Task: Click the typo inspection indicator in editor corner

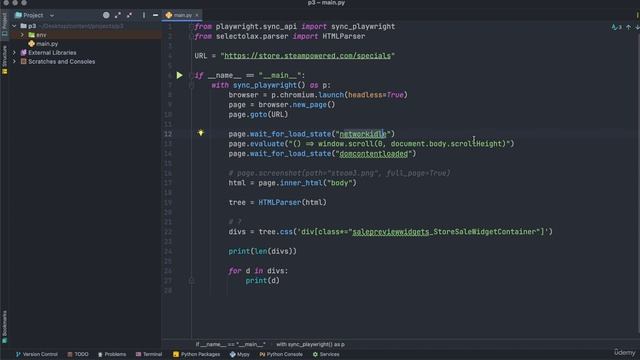Action: point(616,27)
